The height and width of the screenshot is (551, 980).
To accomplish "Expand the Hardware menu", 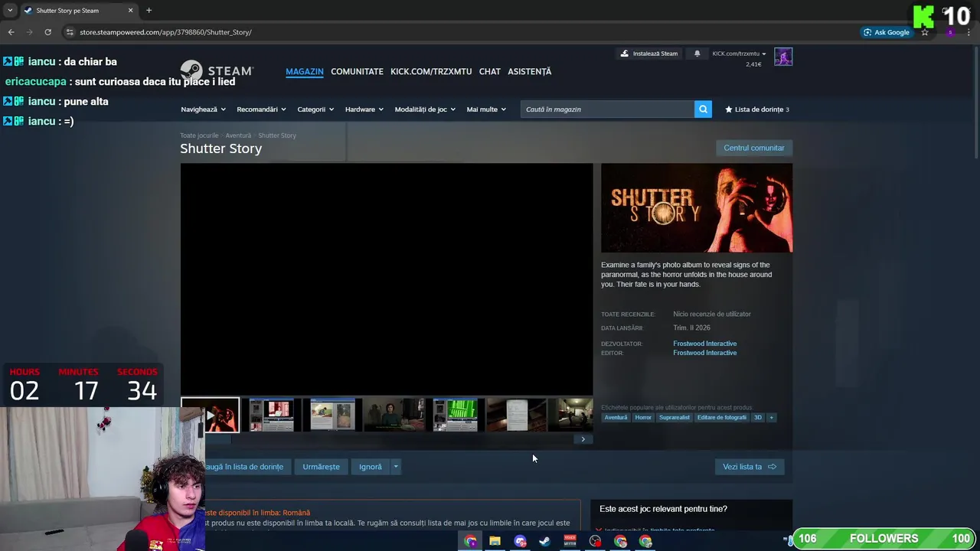I will 364,109.
